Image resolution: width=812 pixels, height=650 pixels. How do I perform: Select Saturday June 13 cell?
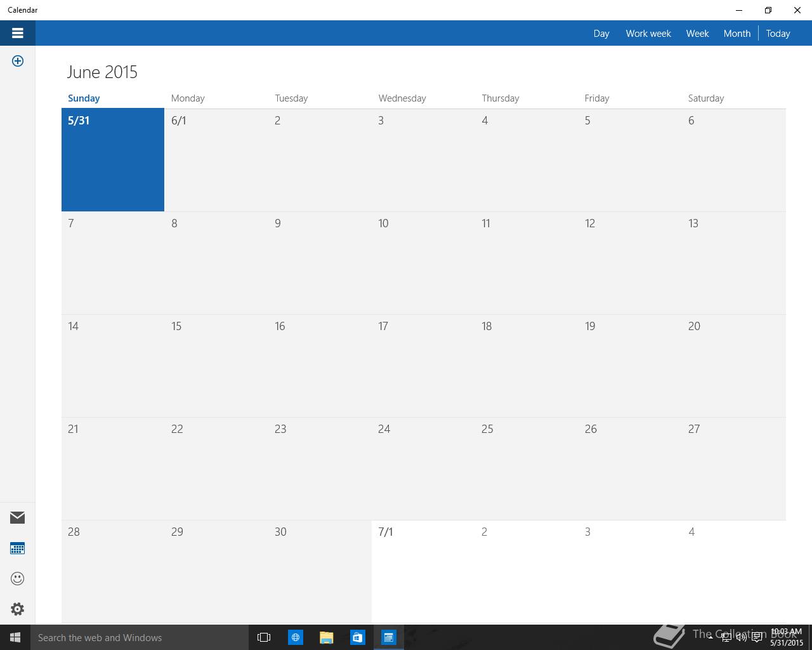[x=734, y=263]
